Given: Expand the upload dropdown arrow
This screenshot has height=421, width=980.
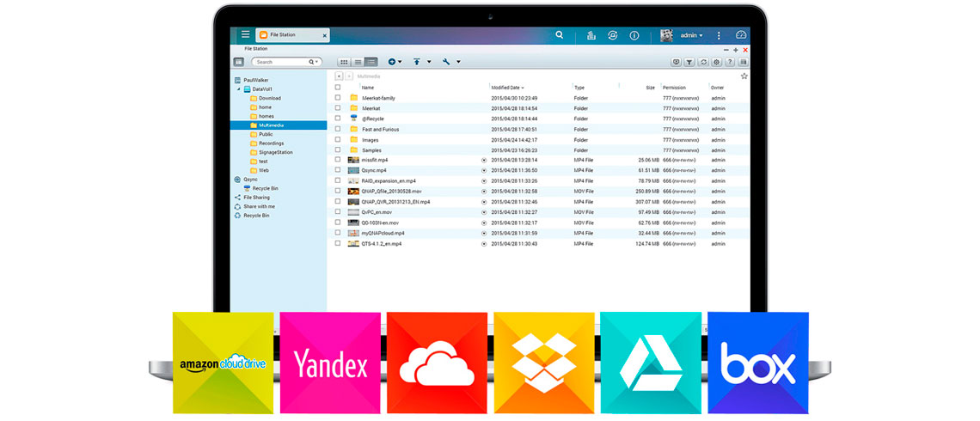Looking at the screenshot, I should click(429, 62).
